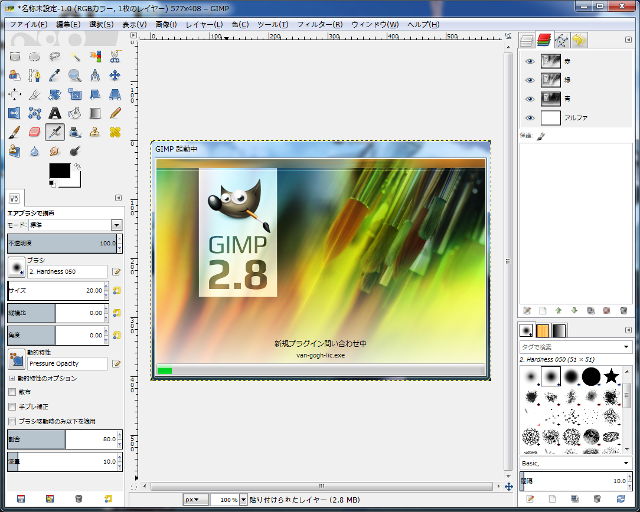640x512 pixels.
Task: Select the Blend gradient tool
Action: click(x=95, y=113)
